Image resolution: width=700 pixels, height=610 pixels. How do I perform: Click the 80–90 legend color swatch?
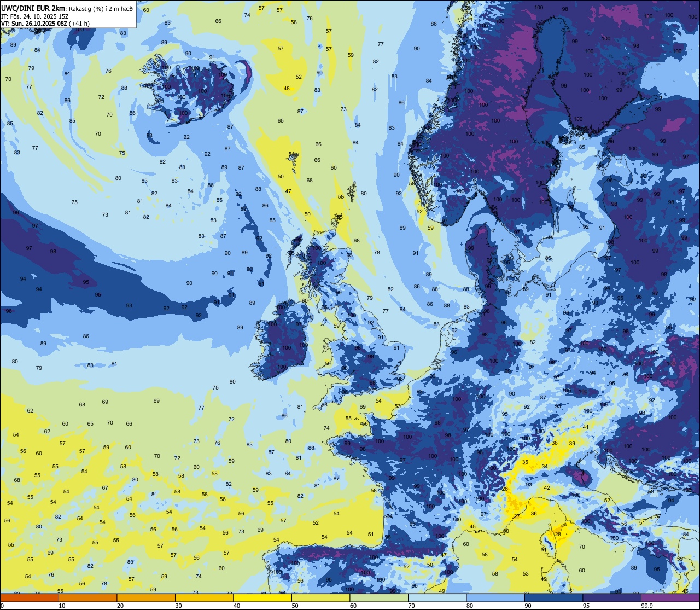tap(495, 597)
